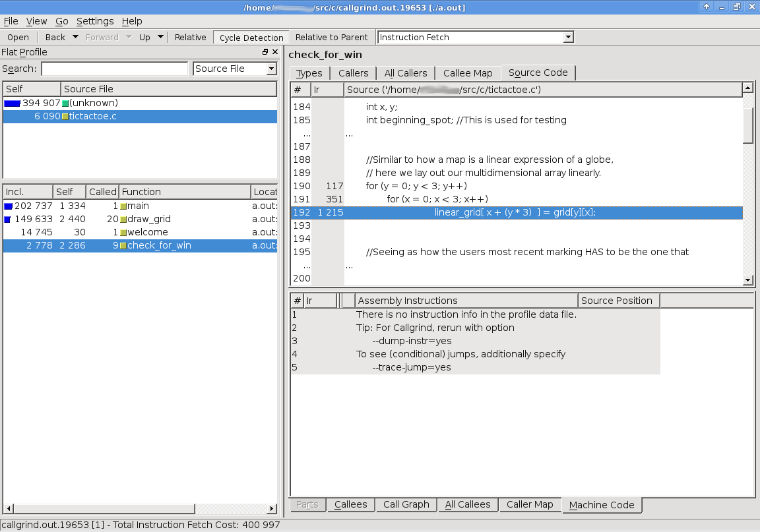
Task: Select the tictactoe.c source file row
Action: click(x=140, y=116)
